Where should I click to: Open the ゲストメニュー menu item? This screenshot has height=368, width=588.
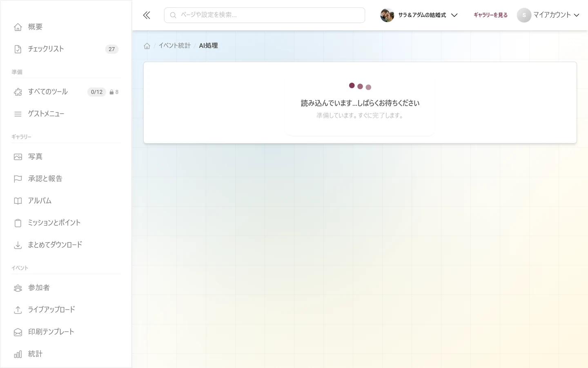66,114
